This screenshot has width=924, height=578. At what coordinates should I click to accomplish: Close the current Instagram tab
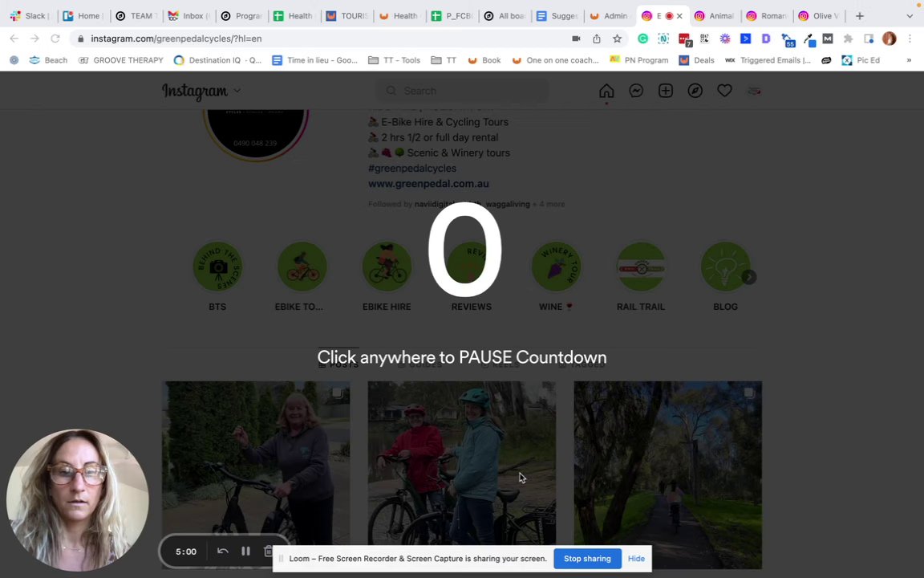[679, 16]
